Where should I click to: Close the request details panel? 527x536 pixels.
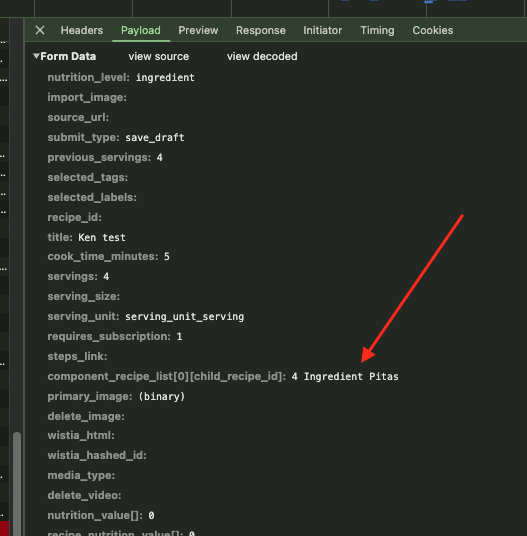tap(40, 30)
